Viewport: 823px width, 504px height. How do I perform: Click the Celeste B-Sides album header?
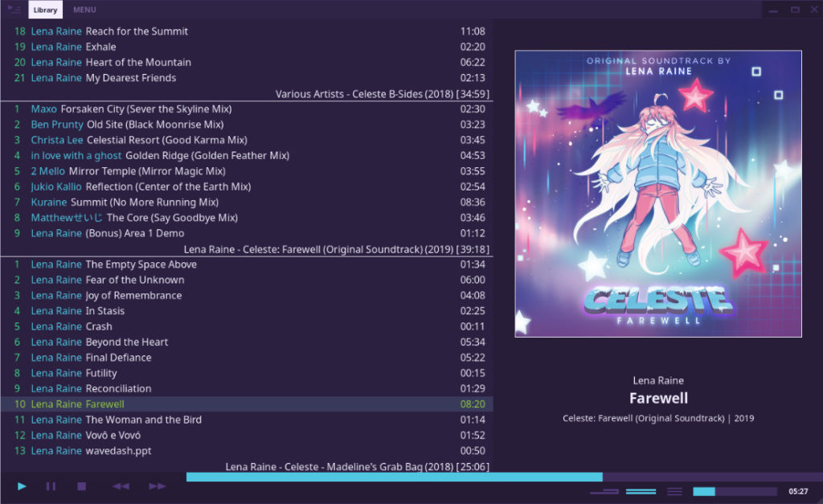382,94
